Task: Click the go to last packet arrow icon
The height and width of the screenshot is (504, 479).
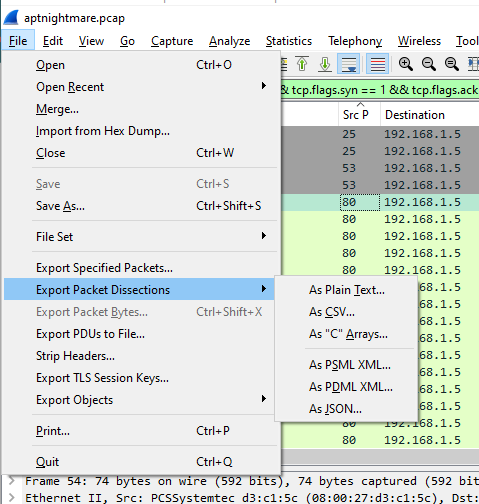Action: coord(325,64)
